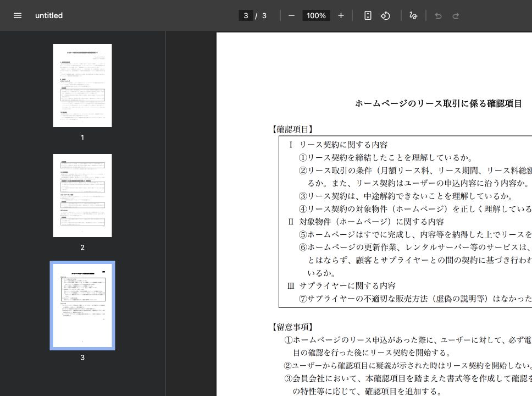The height and width of the screenshot is (396, 532).
Task: Click the thumbnail label '3'
Action: pyautogui.click(x=82, y=358)
